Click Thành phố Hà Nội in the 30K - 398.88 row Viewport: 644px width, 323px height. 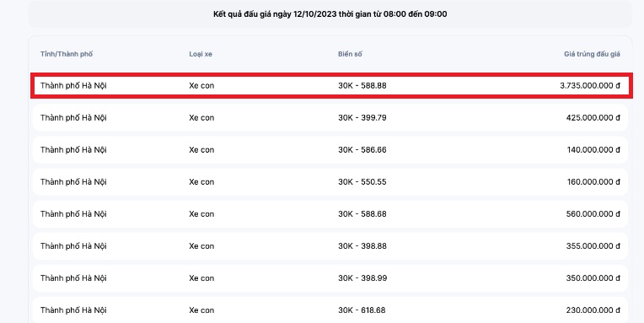[73, 246]
